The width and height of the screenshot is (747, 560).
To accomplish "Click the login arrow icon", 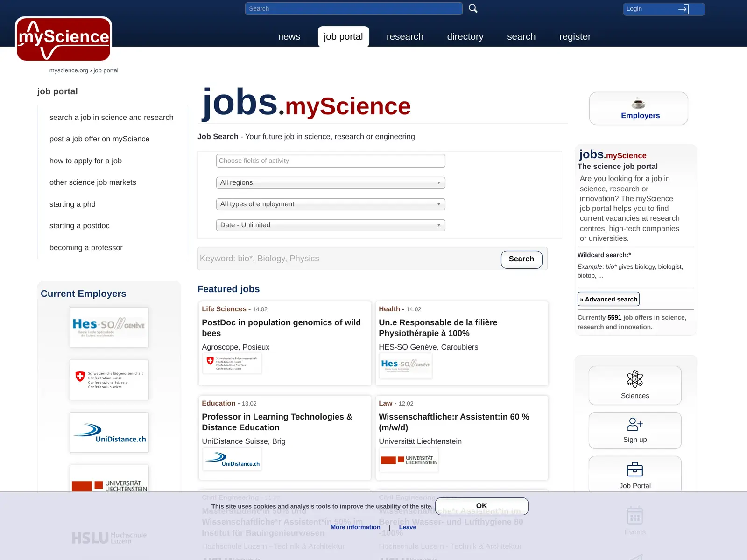I will (x=684, y=9).
